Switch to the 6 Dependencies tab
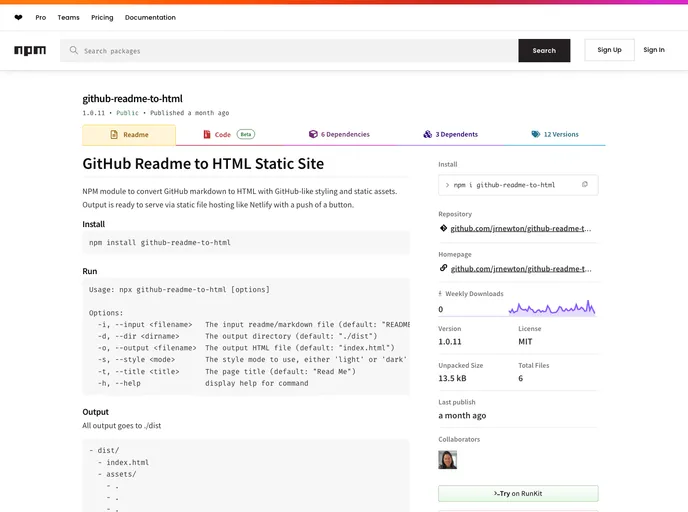Viewport: 688px width, 512px height. coord(339,134)
